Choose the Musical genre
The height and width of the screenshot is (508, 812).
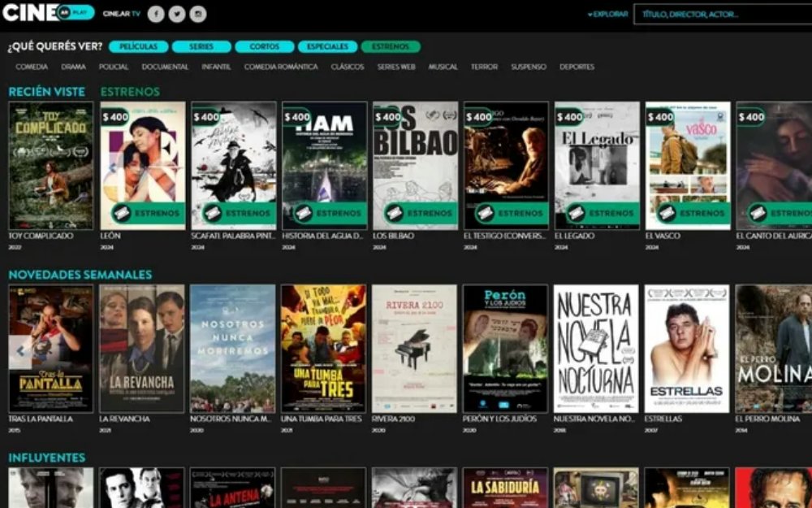pyautogui.click(x=443, y=67)
